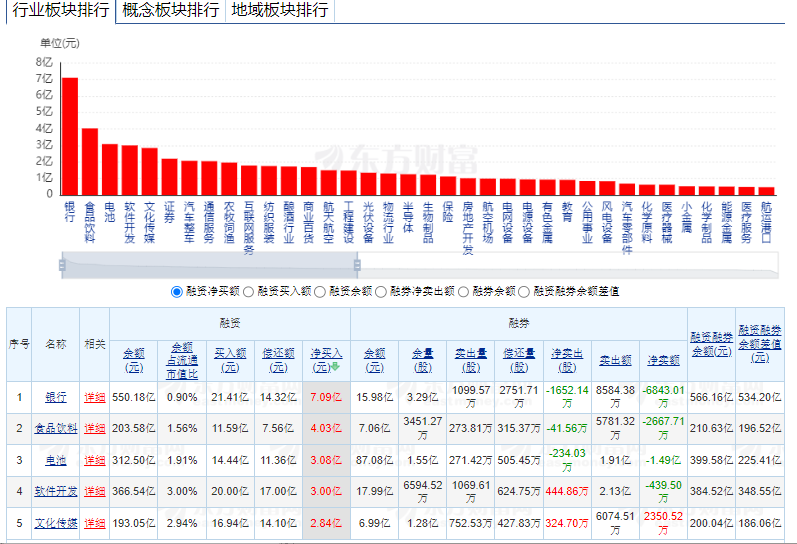
Task: Choose the 融资融券余额差值 radio button
Action: click(524, 291)
